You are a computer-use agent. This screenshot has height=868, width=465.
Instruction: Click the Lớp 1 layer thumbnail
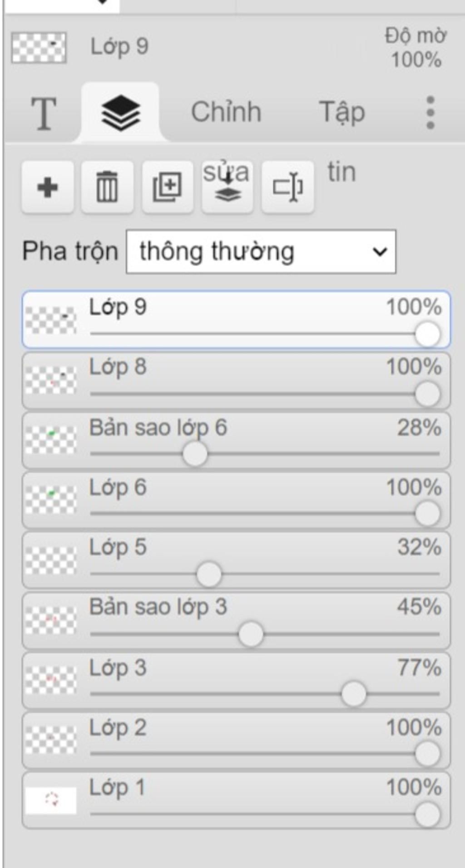pyautogui.click(x=50, y=800)
